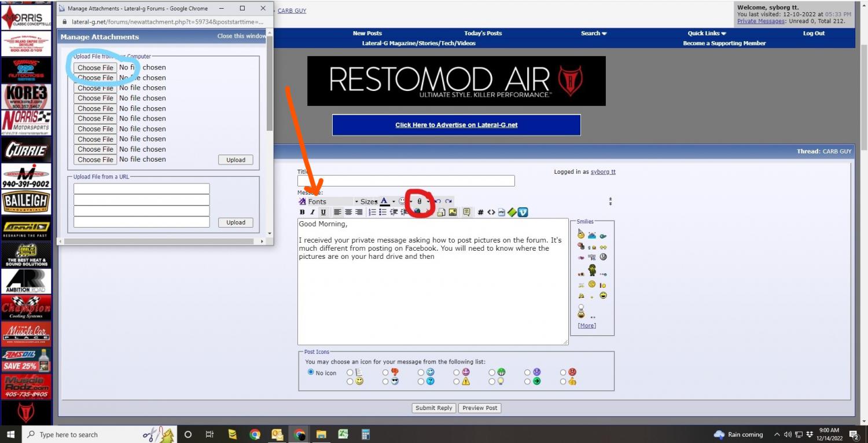The image size is (868, 443).
Task: Open Today's Posts in navigation bar
Action: (483, 33)
